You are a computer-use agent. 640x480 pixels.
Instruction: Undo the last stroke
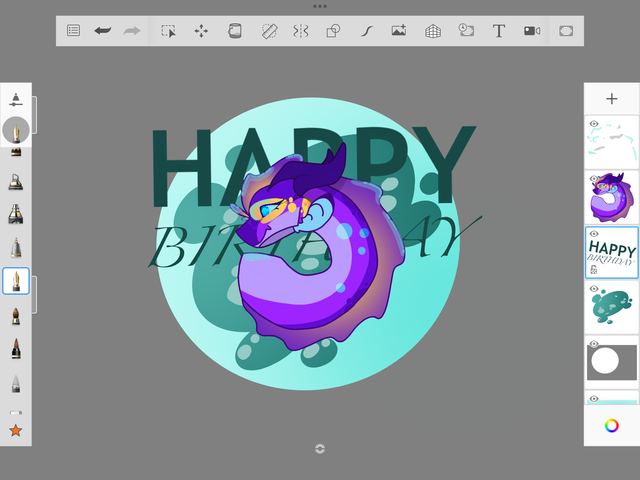point(102,31)
